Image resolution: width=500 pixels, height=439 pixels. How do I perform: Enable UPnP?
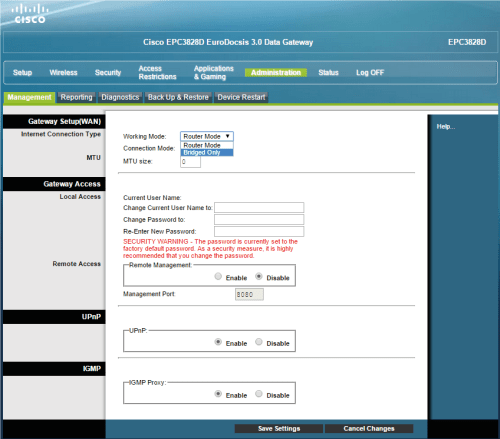(218, 342)
